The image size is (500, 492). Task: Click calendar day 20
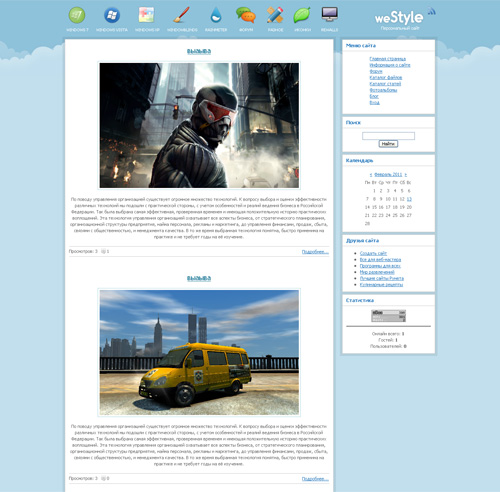pos(409,207)
